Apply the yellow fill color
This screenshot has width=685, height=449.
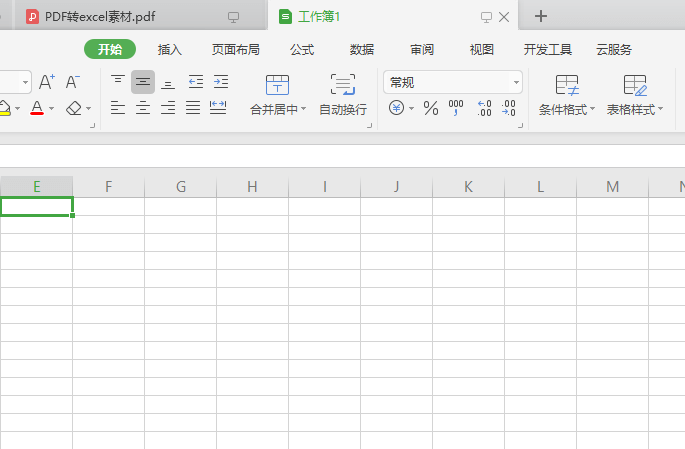[x=4, y=108]
